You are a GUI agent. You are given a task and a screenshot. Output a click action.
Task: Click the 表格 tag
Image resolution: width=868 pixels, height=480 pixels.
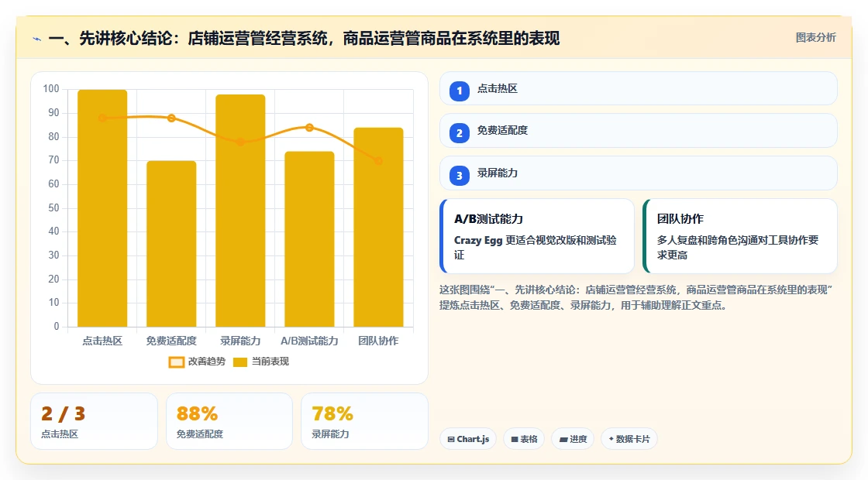coord(524,439)
